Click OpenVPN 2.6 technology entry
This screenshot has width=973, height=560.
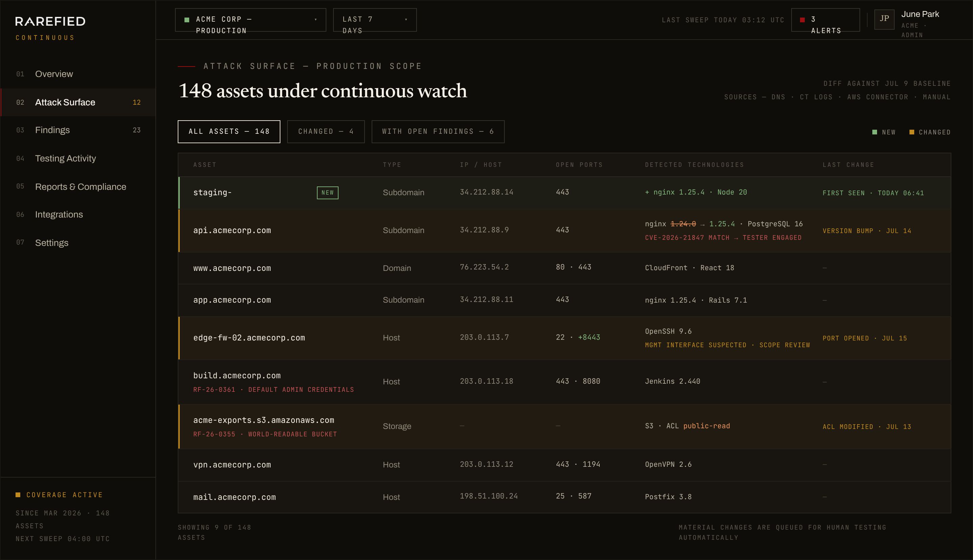click(668, 464)
